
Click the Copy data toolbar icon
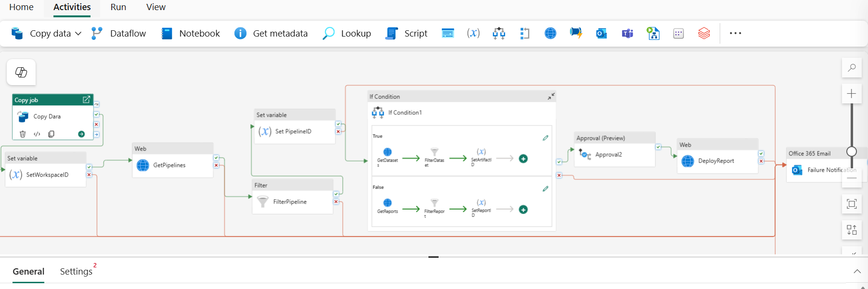tap(17, 33)
